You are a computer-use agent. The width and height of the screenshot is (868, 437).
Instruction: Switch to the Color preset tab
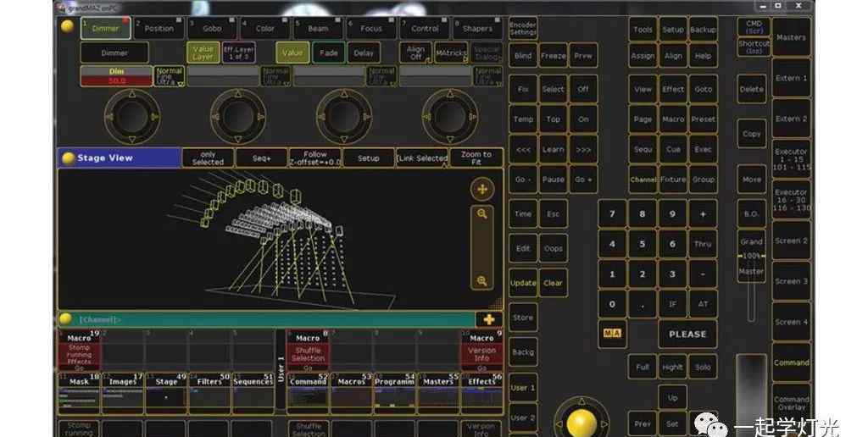coord(265,28)
